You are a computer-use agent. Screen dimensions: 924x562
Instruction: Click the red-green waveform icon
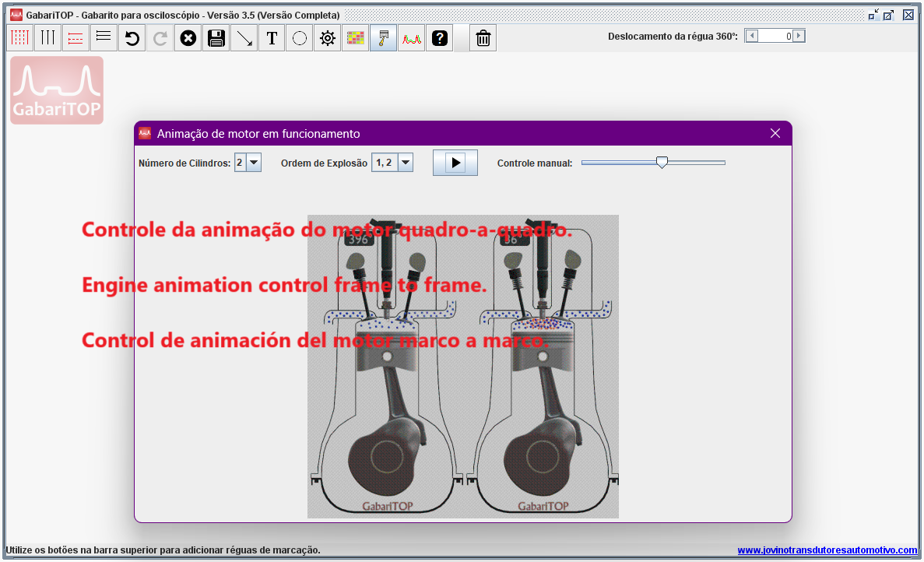tap(411, 38)
